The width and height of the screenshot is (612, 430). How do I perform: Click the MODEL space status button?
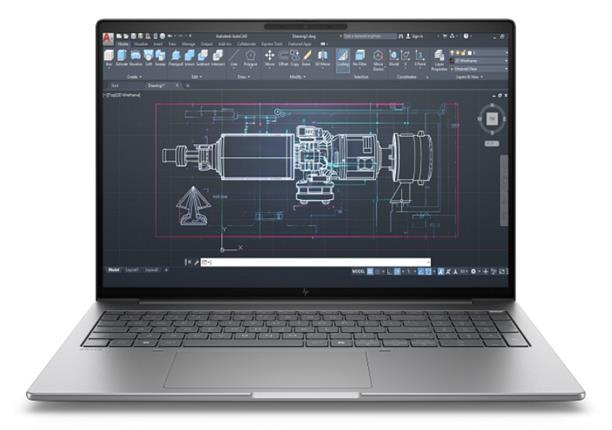[359, 271]
